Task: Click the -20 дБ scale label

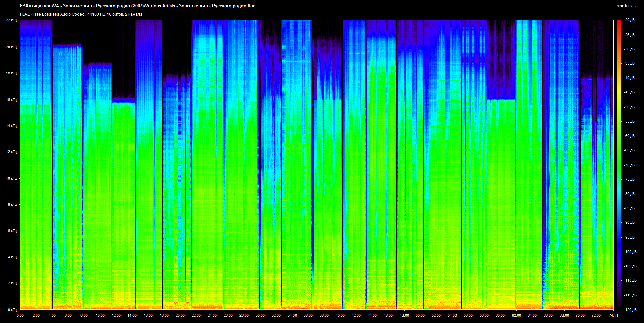Action: click(x=629, y=20)
